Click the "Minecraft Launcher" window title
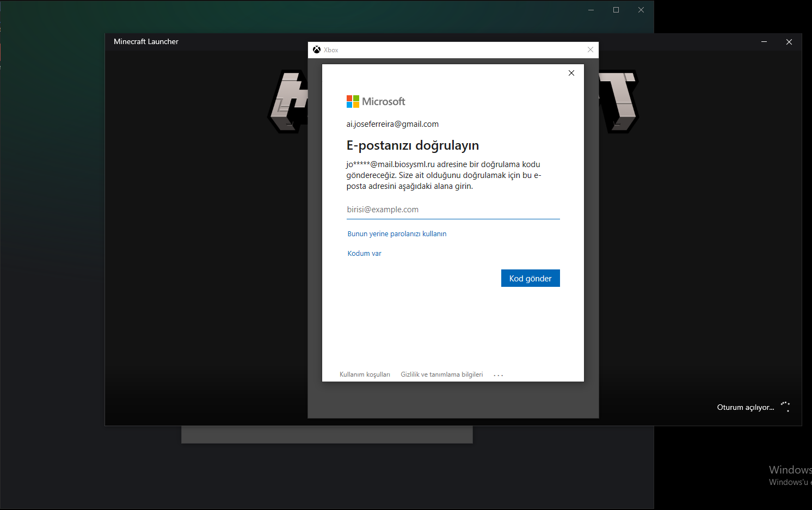The width and height of the screenshot is (812, 510). 146,41
